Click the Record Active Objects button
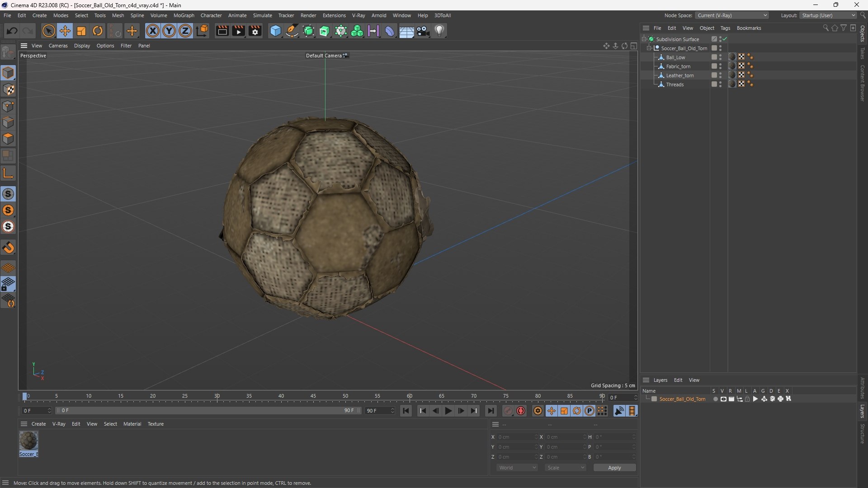Viewport: 868px width, 488px height. click(x=508, y=411)
